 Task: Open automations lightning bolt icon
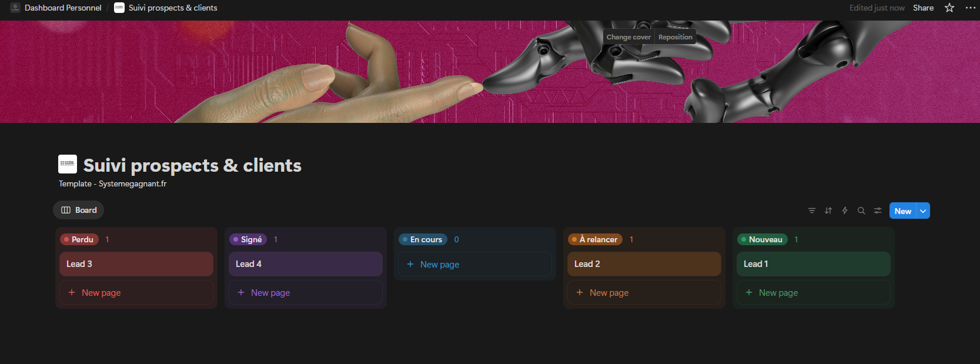coord(845,211)
